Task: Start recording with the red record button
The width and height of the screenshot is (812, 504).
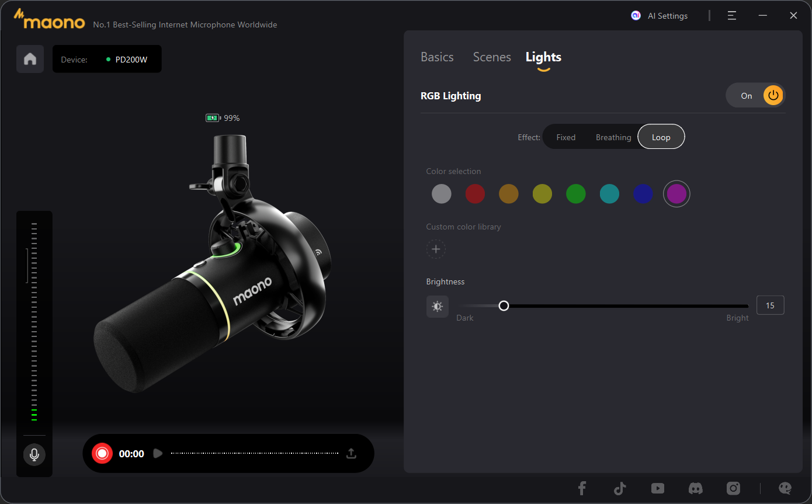Action: (102, 453)
